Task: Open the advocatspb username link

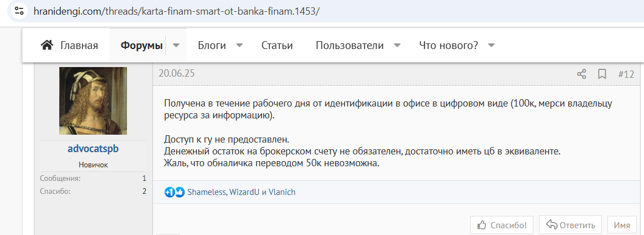Action: (x=93, y=149)
